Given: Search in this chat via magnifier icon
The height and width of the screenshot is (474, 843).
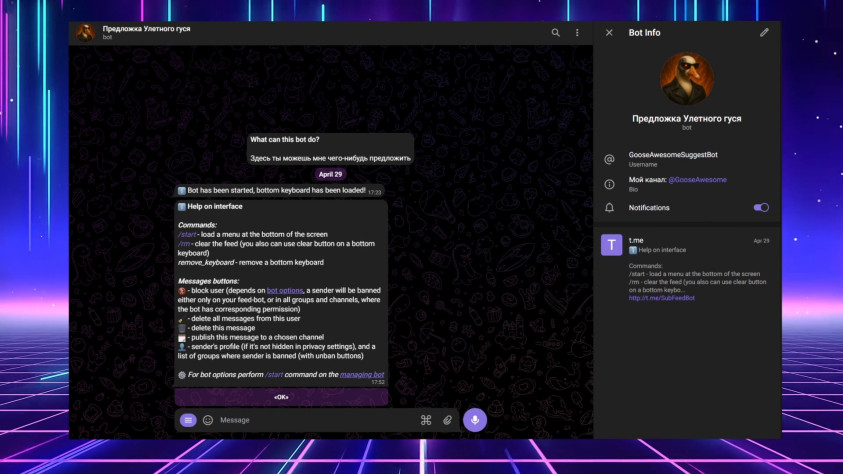Looking at the screenshot, I should click(556, 33).
